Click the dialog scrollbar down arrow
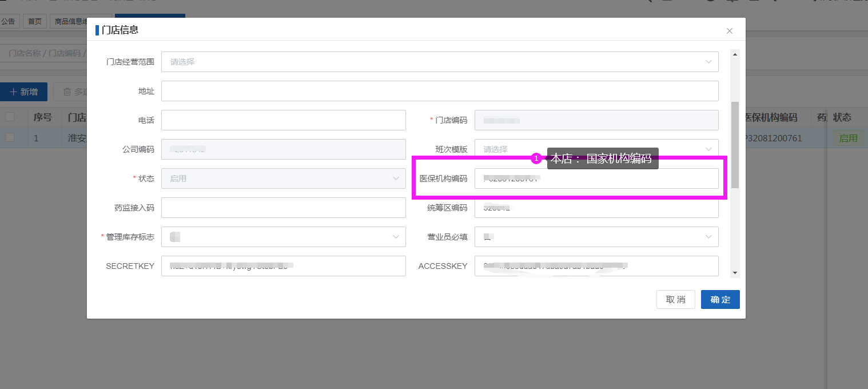The width and height of the screenshot is (868, 389). [735, 273]
